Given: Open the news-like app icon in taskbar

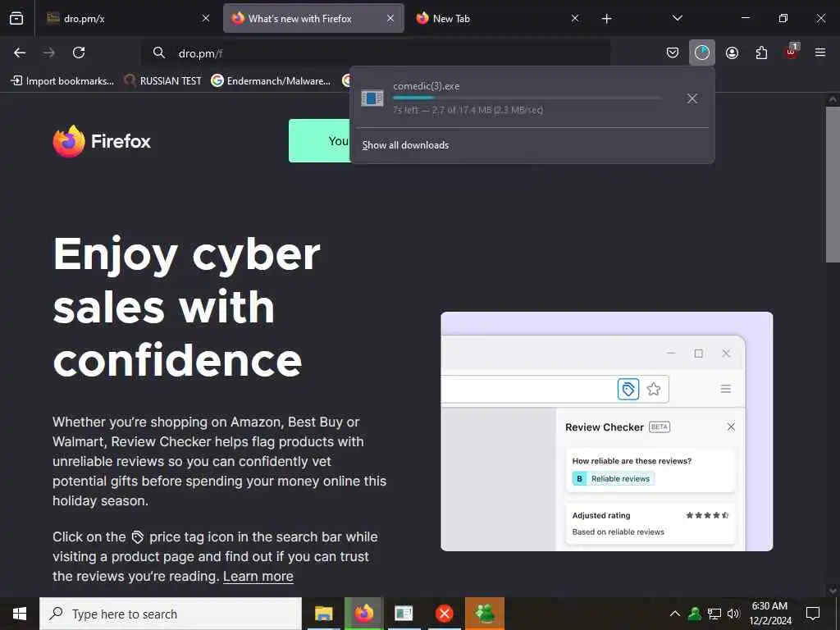Looking at the screenshot, I should click(404, 614).
